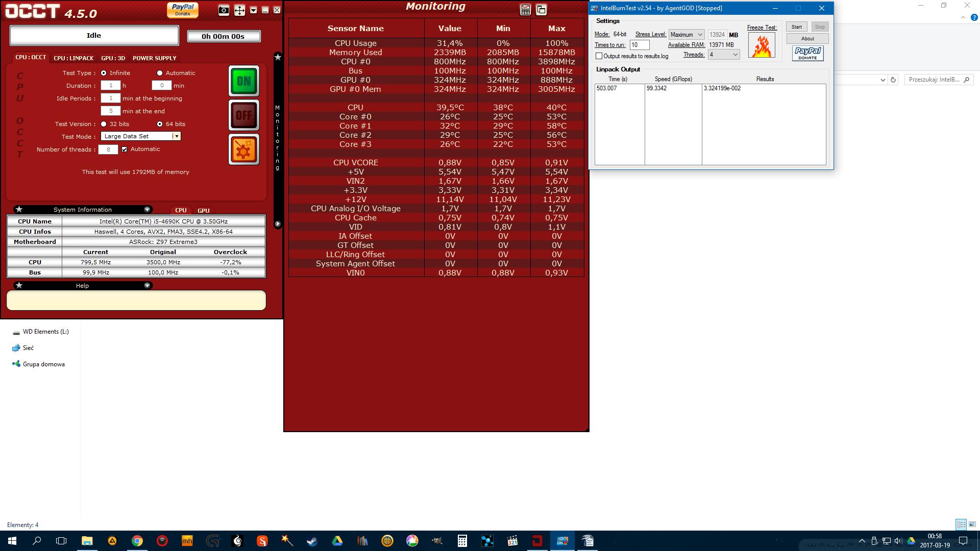Screen dimensions: 980x551
Task: Switch Explorer to large icons view
Action: 972,524
